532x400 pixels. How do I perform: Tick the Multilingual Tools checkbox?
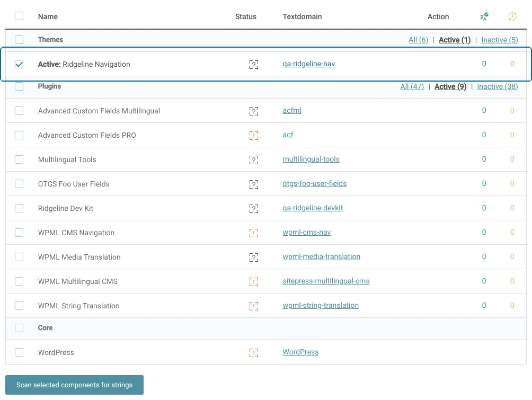point(19,159)
